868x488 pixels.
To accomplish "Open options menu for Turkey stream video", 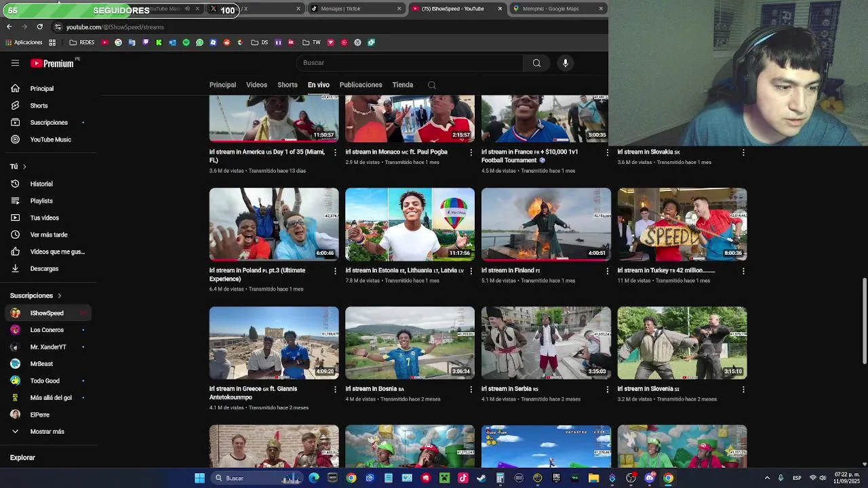I will [x=743, y=271].
